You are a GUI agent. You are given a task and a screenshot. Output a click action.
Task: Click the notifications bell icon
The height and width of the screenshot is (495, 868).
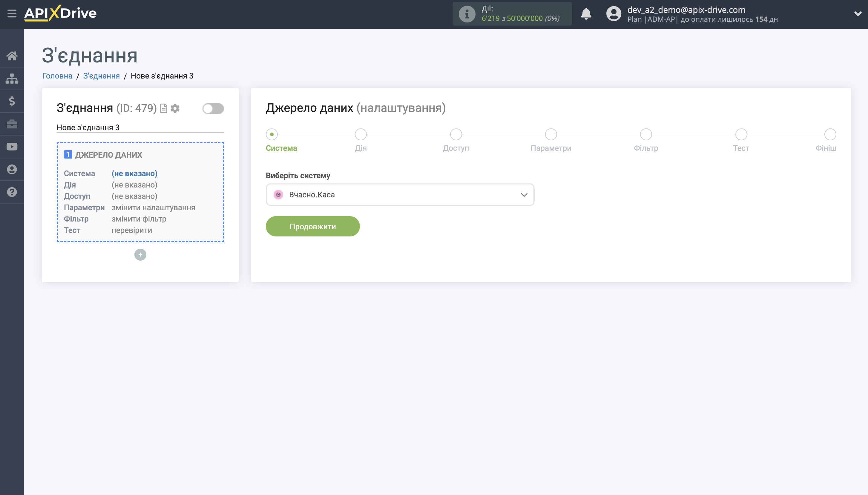point(586,14)
